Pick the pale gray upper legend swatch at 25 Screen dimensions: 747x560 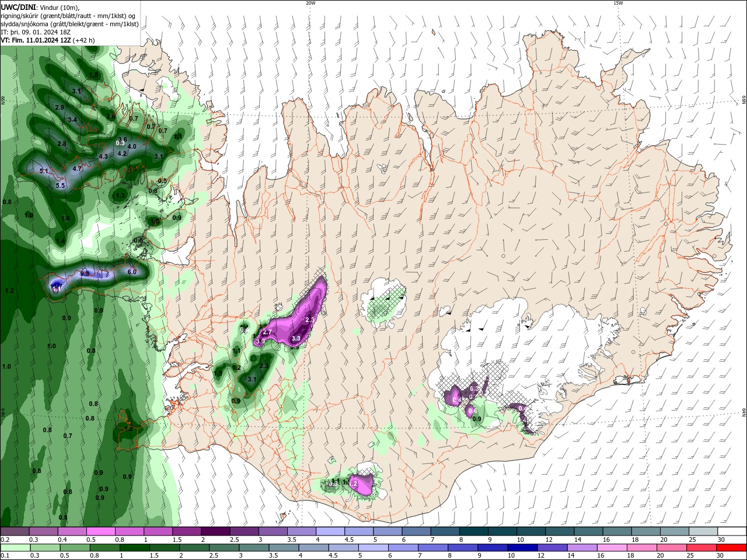click(703, 531)
